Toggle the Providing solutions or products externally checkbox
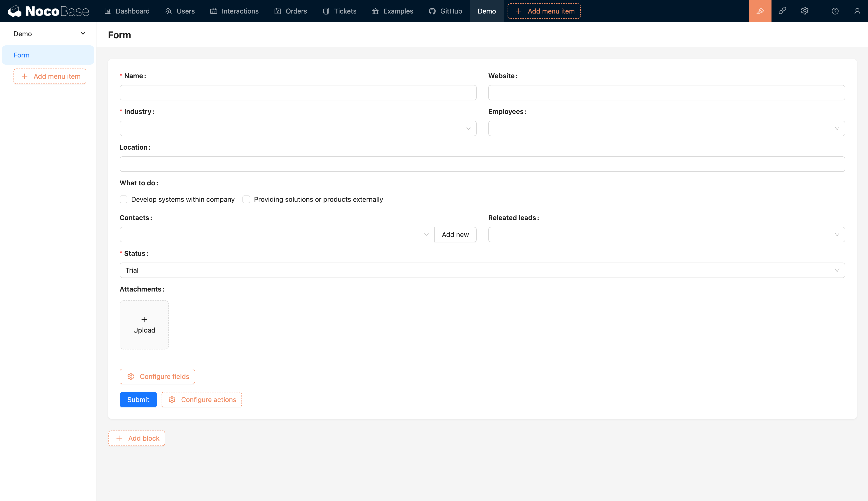The width and height of the screenshot is (868, 501). coord(246,199)
